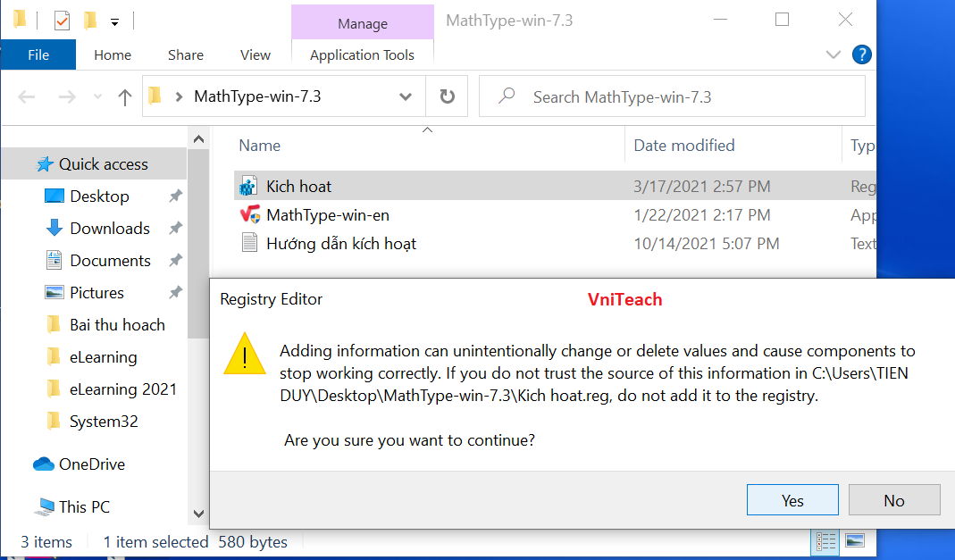Select the Hướng dẫn kích hoạt text file

341,244
